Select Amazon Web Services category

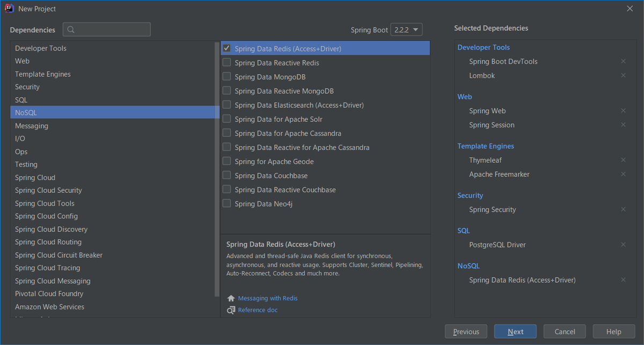pyautogui.click(x=112, y=306)
